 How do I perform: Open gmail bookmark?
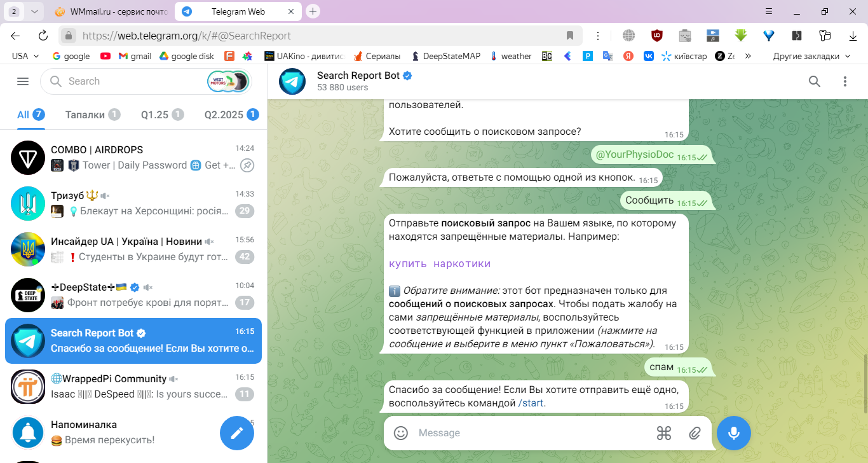(134, 56)
